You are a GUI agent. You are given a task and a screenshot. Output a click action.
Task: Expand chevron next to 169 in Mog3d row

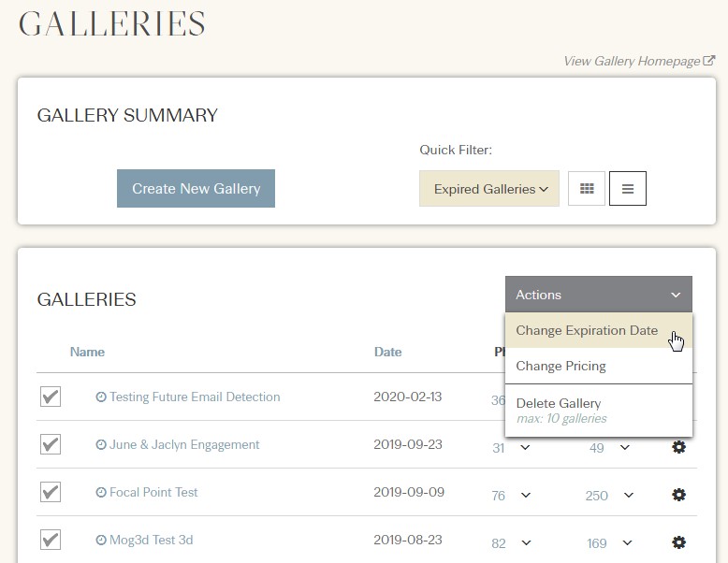(x=627, y=542)
